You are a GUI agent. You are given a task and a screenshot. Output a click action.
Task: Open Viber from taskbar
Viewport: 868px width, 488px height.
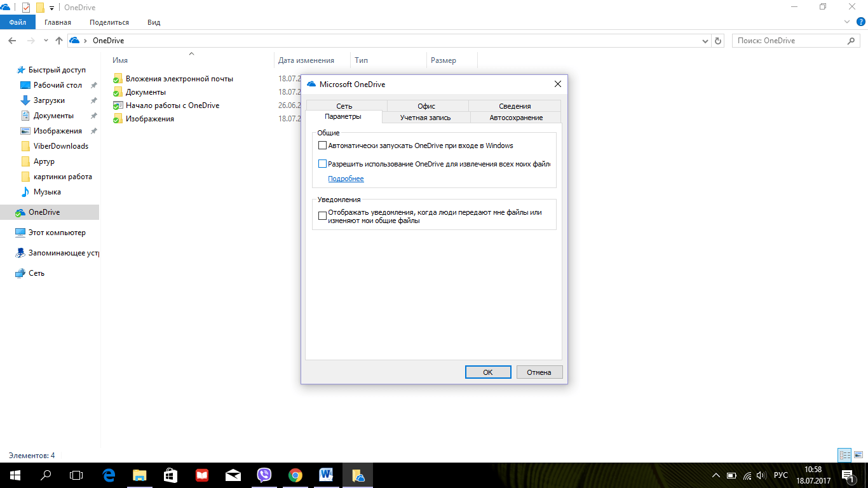click(264, 475)
